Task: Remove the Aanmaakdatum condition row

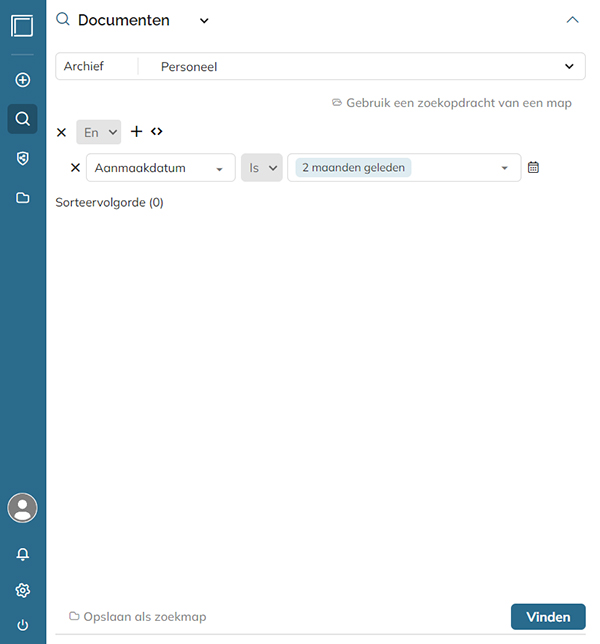Action: coord(75,167)
